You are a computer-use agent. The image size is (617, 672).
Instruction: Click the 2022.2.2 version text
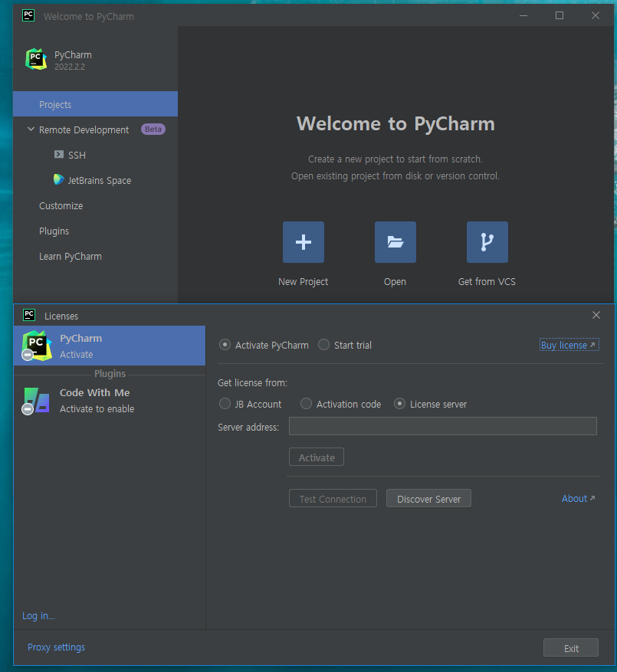point(70,67)
